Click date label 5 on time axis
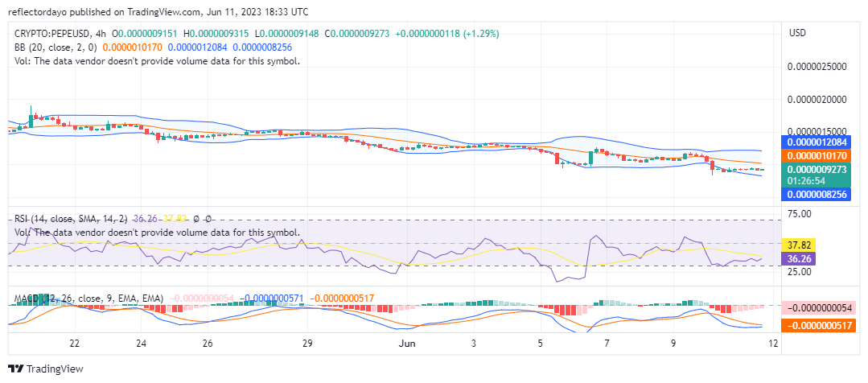 point(541,344)
